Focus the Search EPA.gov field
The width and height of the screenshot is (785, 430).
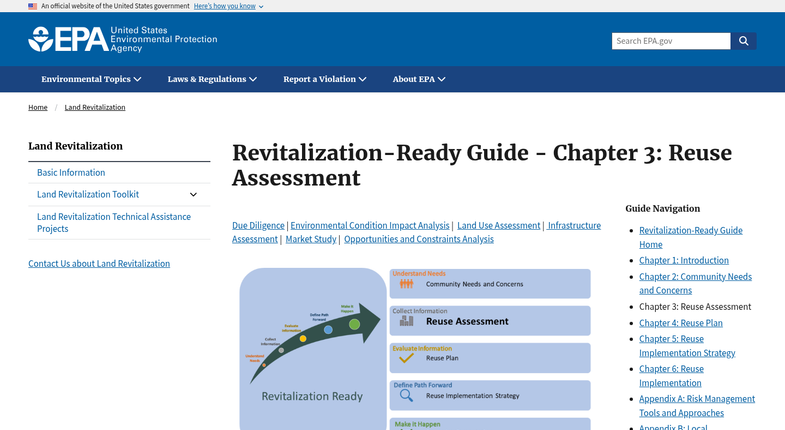coord(671,41)
